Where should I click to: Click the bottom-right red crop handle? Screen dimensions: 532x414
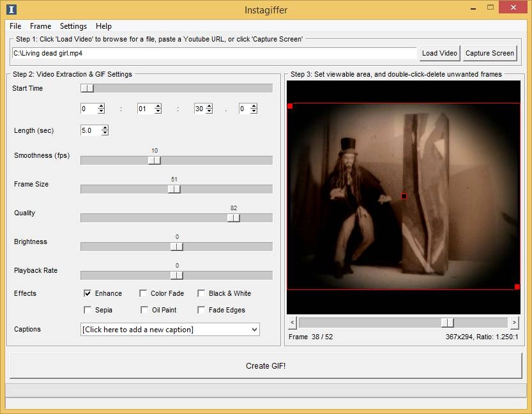click(517, 287)
